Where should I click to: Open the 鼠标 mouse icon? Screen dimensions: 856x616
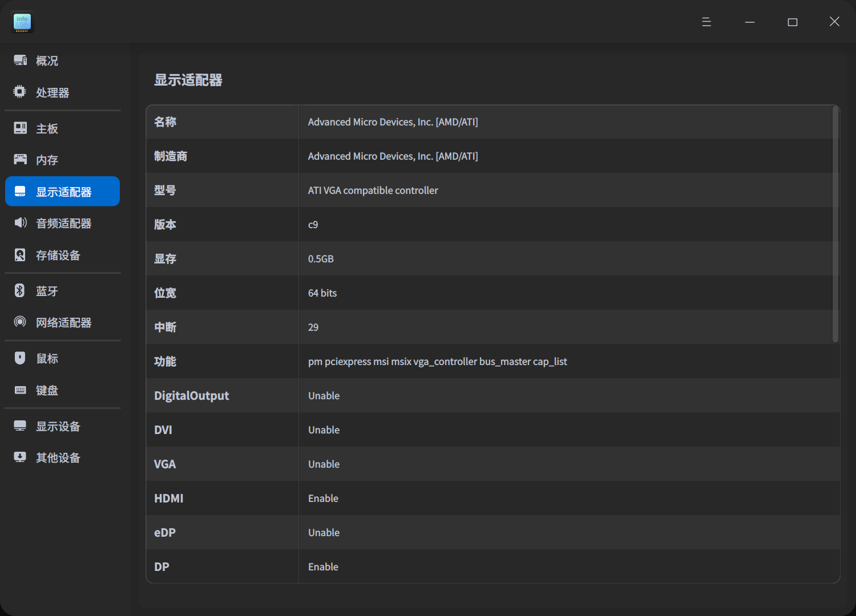coord(20,358)
